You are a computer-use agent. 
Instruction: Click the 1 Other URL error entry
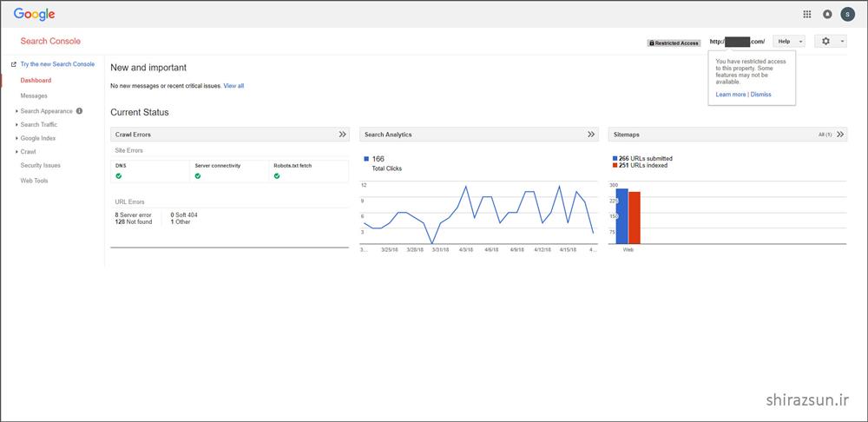[181, 221]
